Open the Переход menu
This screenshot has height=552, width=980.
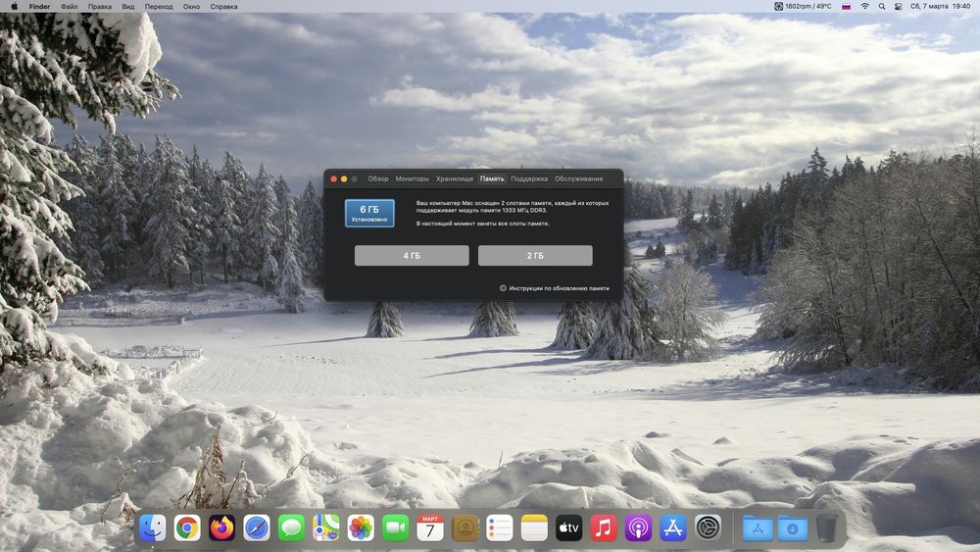[159, 6]
